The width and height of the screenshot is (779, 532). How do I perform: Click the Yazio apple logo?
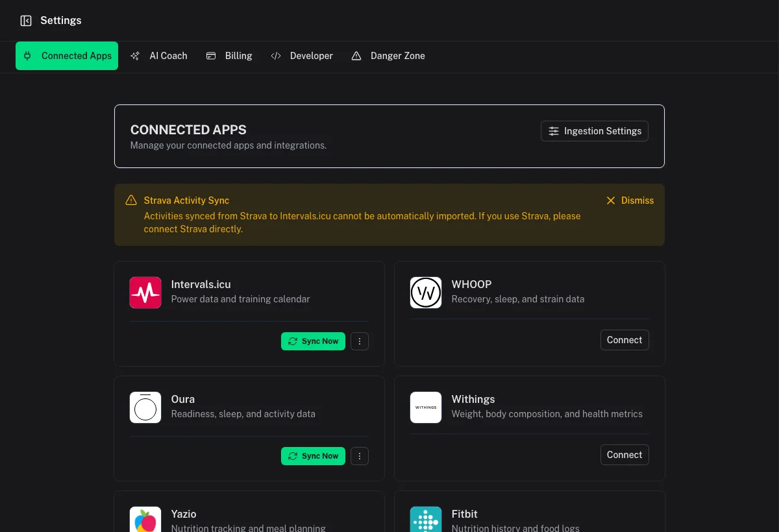click(145, 519)
